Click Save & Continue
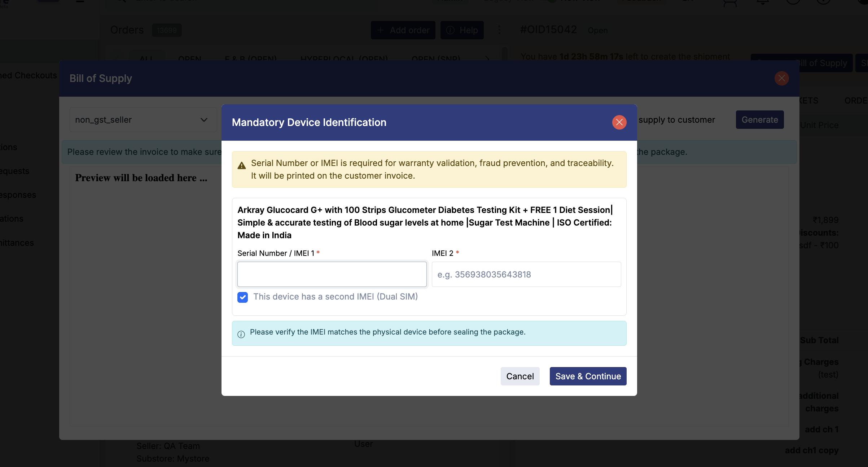This screenshot has height=467, width=868. click(x=588, y=376)
